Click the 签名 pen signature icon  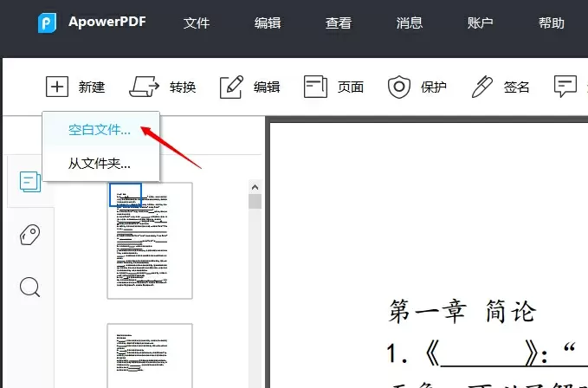(482, 87)
